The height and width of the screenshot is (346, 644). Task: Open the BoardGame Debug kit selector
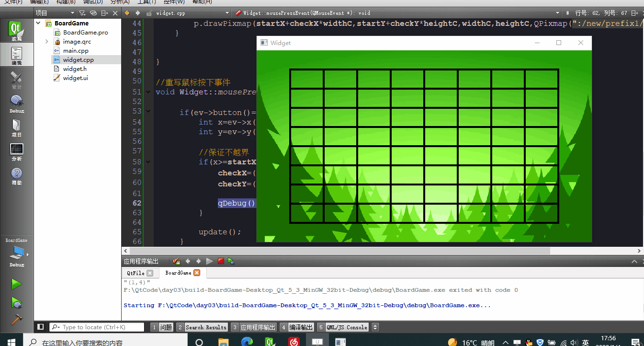coord(16,253)
